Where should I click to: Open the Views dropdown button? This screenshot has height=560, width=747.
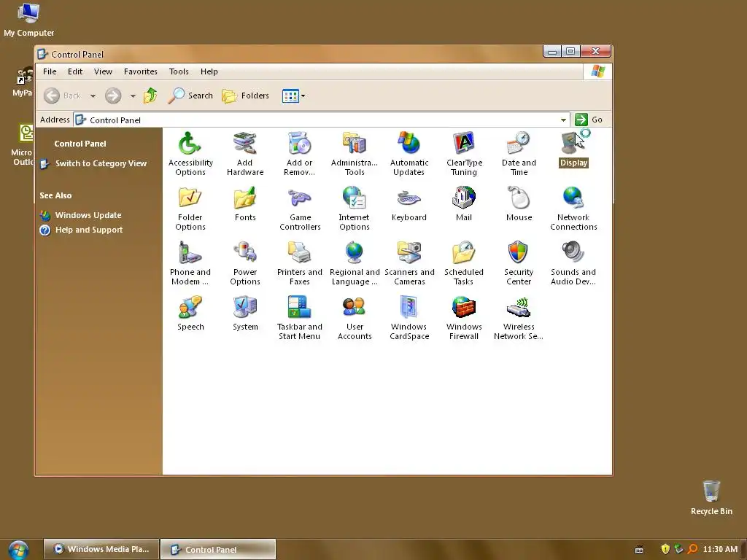(x=293, y=96)
